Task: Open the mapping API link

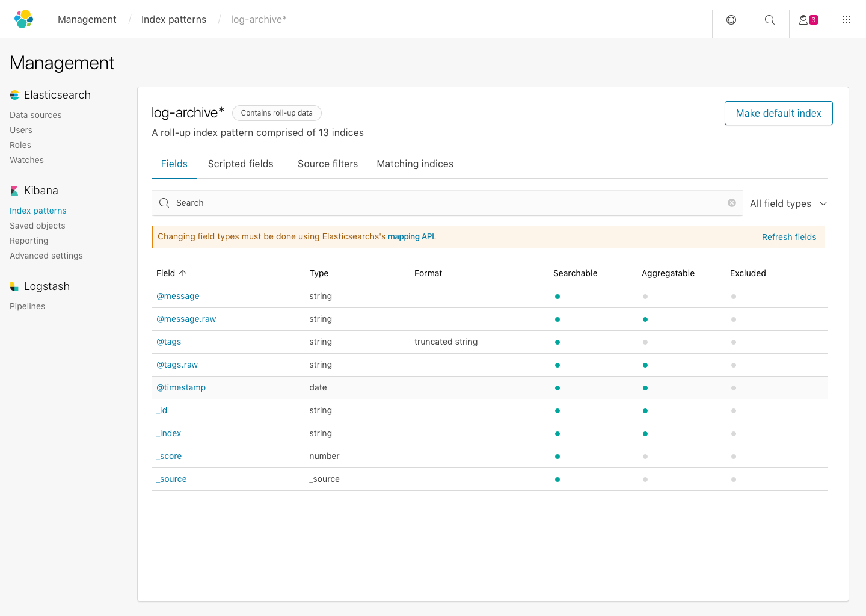Action: pos(411,236)
